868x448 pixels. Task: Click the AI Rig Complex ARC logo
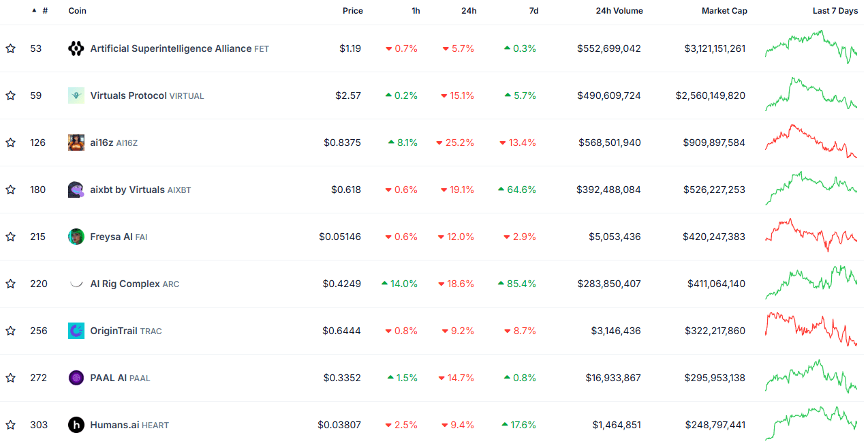76,284
